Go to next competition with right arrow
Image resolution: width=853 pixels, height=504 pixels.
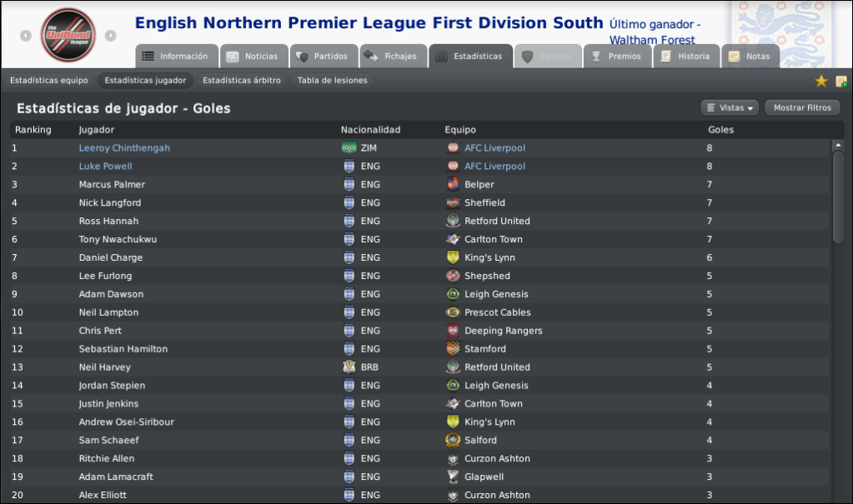[x=110, y=35]
